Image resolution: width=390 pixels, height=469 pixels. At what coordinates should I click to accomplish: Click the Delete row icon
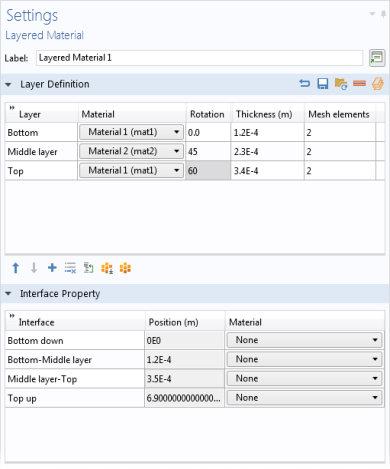click(70, 268)
